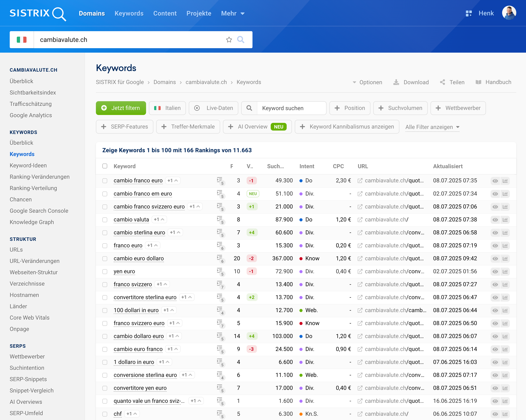Expand the Mehr navigation dropdown

coord(232,13)
